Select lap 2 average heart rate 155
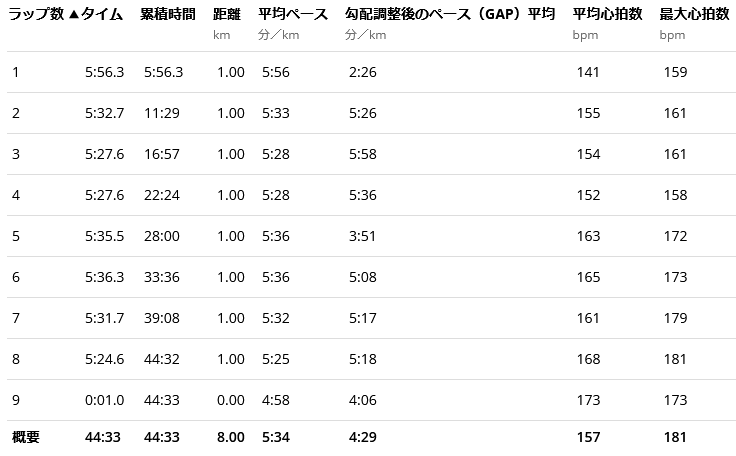 click(589, 113)
